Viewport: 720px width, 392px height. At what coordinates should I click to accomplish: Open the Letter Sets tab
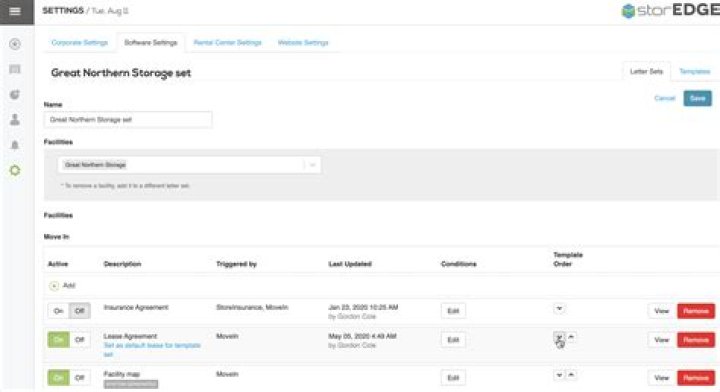pos(646,72)
